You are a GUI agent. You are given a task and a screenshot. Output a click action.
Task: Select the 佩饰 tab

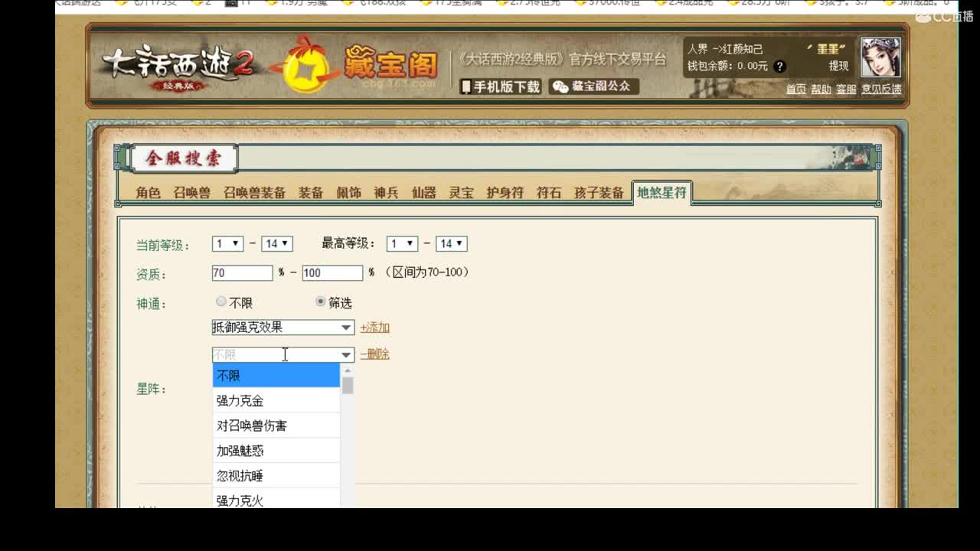click(348, 193)
